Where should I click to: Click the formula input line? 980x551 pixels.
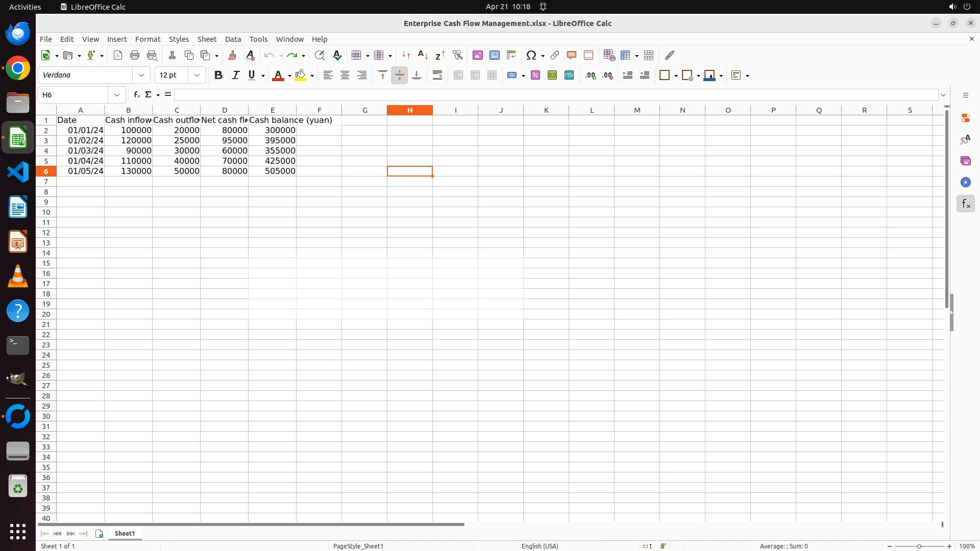555,95
